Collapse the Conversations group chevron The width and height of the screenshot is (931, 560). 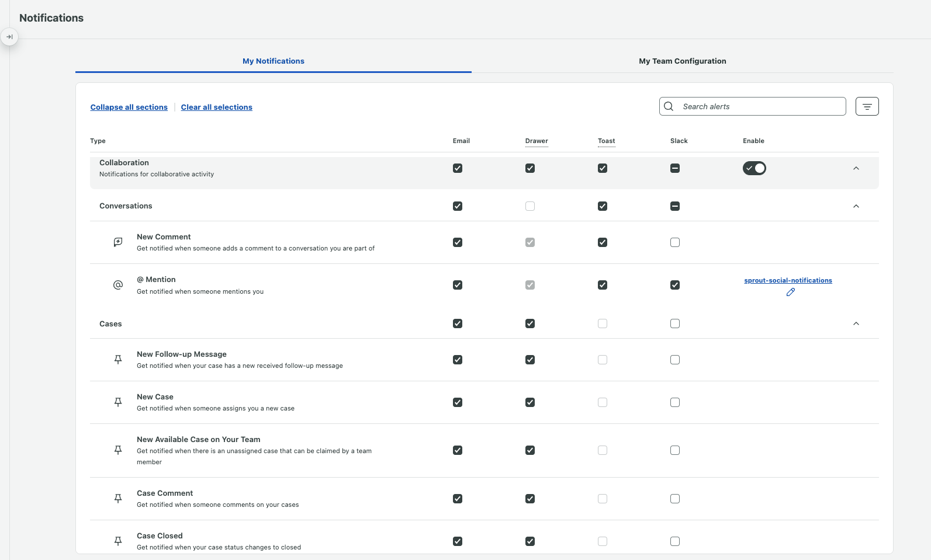pos(856,206)
